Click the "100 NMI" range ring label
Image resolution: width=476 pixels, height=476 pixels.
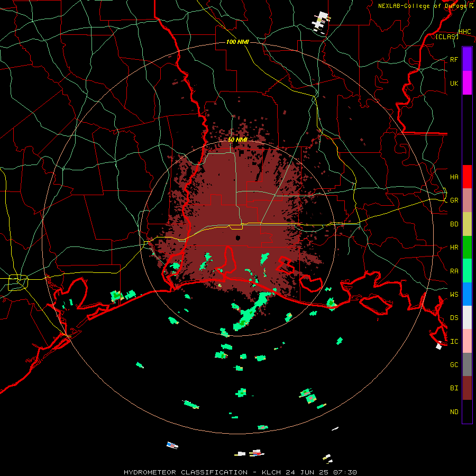point(237,42)
